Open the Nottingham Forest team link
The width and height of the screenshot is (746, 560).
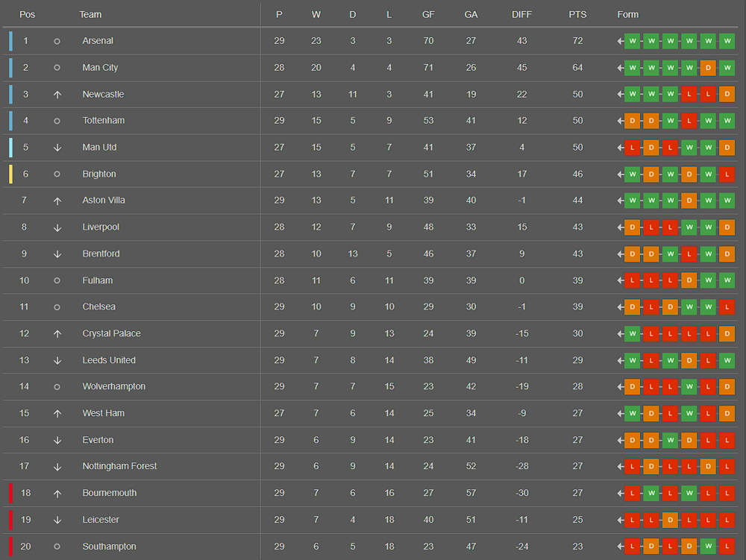(119, 466)
